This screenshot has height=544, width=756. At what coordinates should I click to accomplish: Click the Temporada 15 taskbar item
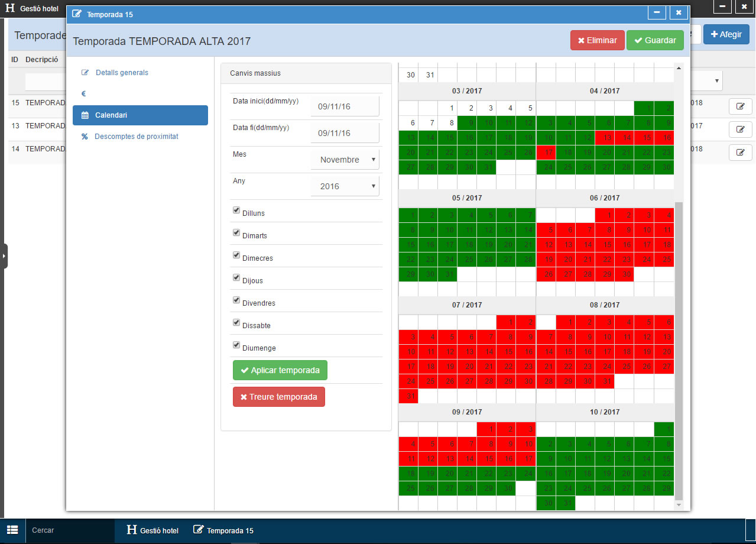click(x=223, y=530)
